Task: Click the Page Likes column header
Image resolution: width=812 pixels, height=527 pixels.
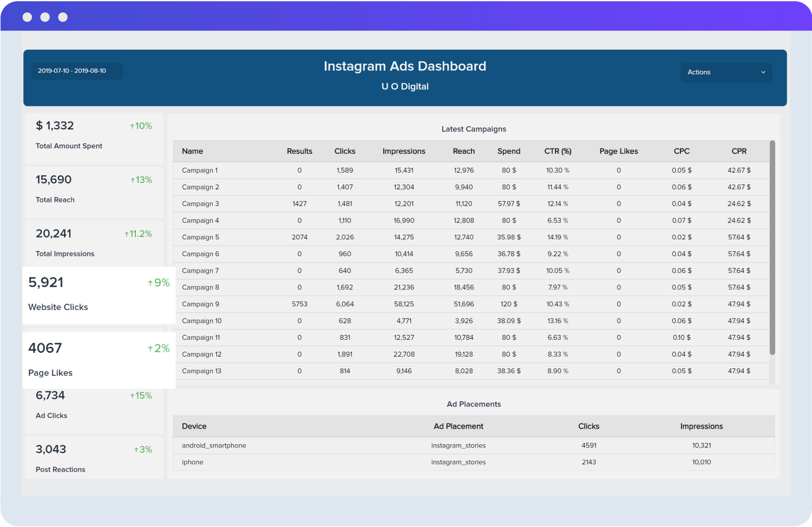Action: click(619, 151)
